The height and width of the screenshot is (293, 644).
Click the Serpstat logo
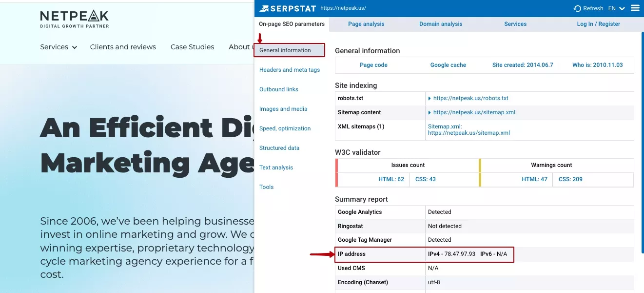pos(288,8)
